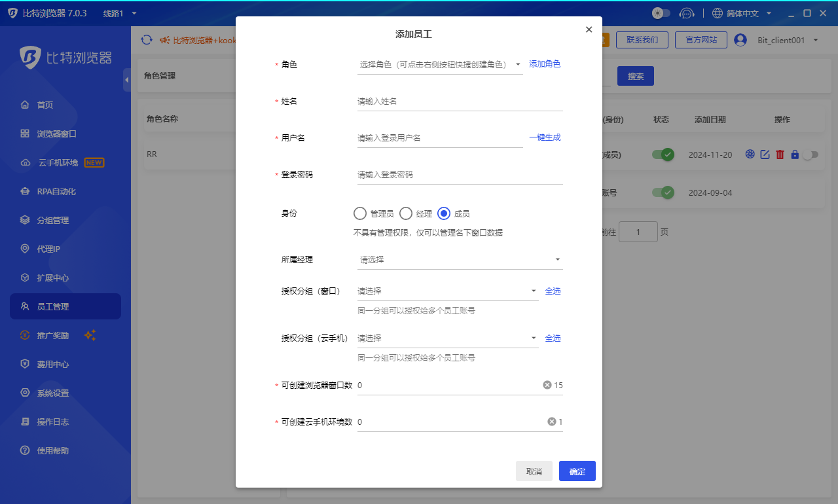Open the Bit_client001 account dropdown arrow
838x504 pixels.
[x=816, y=40]
